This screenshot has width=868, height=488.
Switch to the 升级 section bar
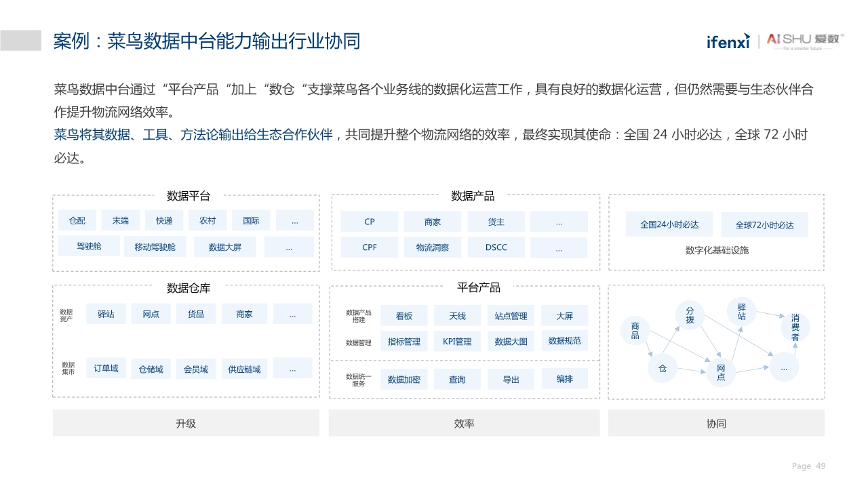[186, 423]
